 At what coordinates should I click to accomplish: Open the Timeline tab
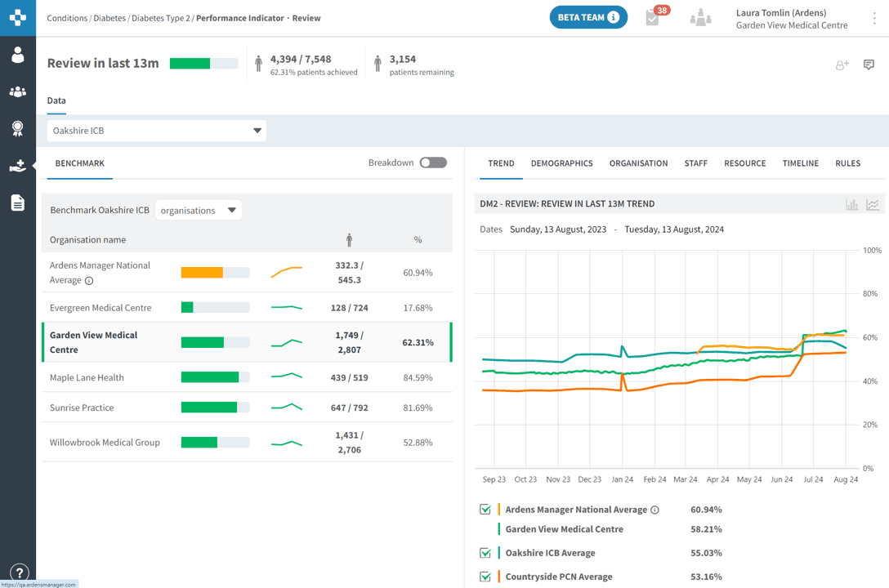(x=800, y=163)
